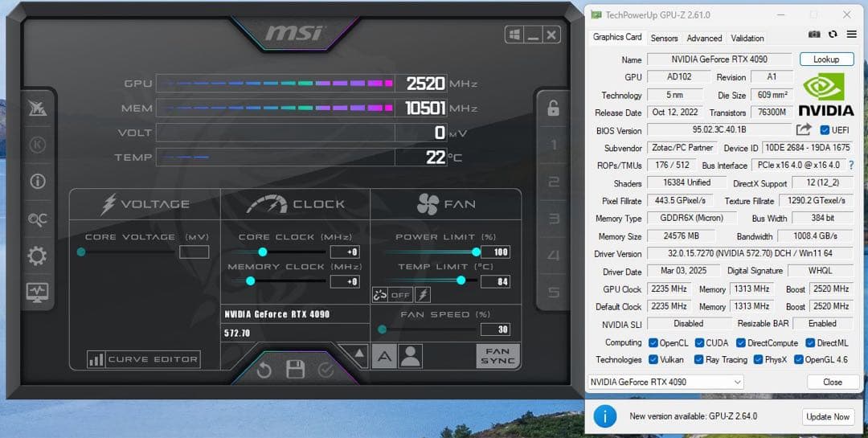This screenshot has width=868, height=438.
Task: Open the Curve Editor
Action: [x=143, y=359]
